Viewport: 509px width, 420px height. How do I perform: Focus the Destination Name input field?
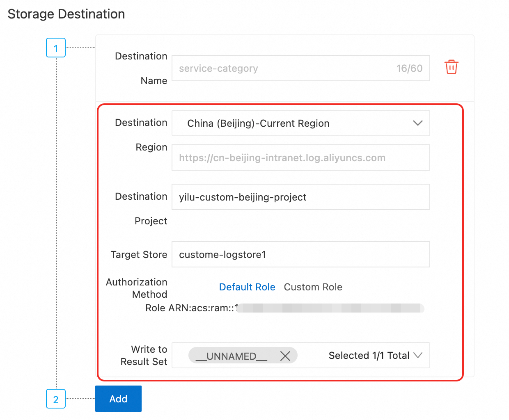(300, 68)
